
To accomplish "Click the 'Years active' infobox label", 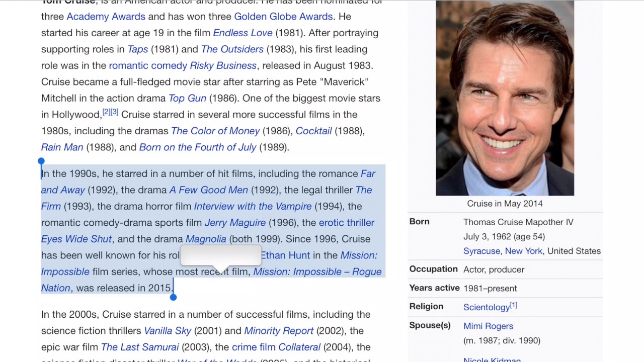I will pos(434,288).
